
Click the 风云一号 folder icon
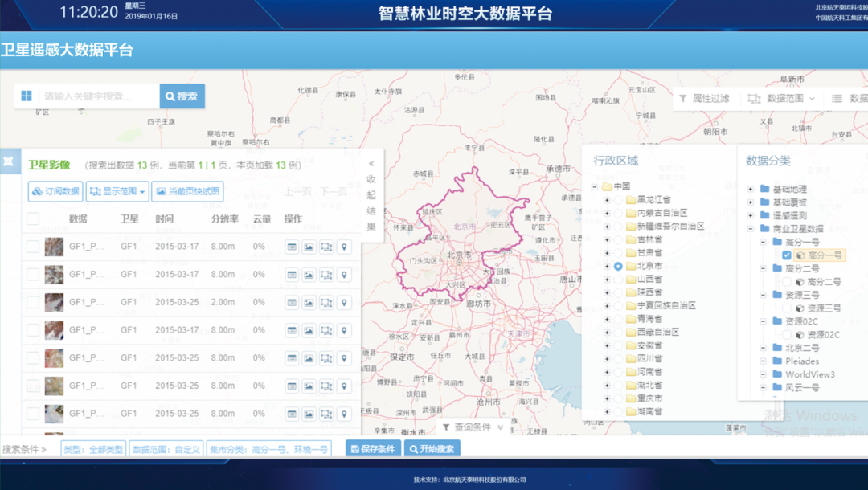point(777,387)
